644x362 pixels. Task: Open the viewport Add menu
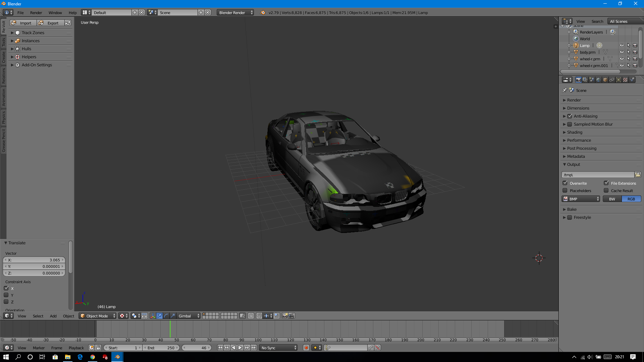coord(53,316)
